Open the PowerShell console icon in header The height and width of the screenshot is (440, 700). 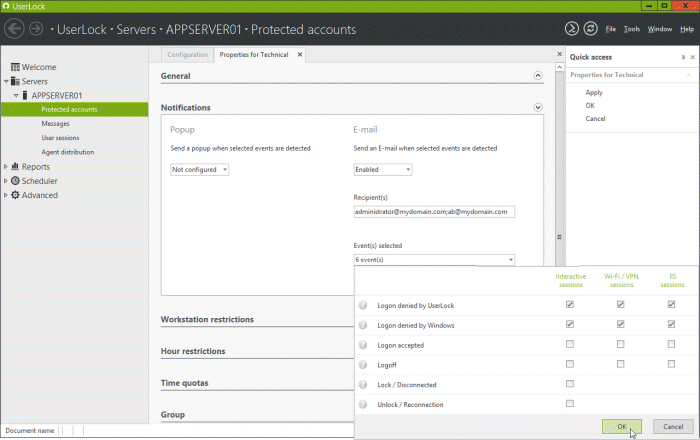571,29
